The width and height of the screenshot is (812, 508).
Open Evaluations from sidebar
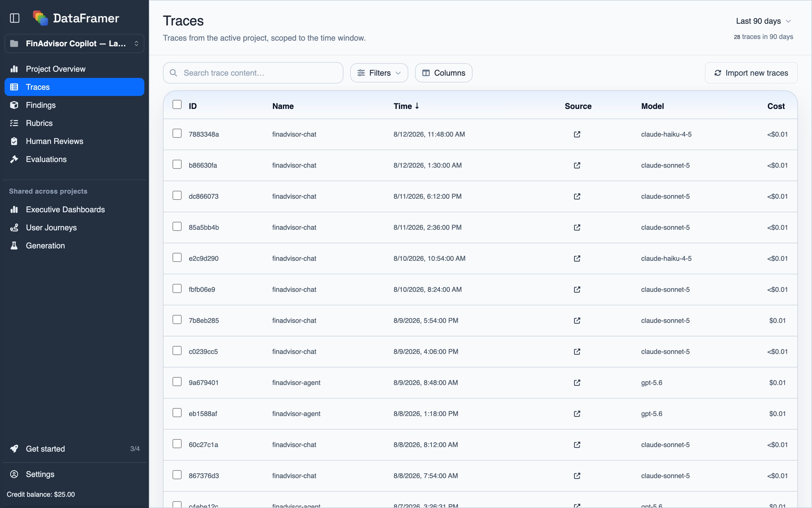point(74,159)
